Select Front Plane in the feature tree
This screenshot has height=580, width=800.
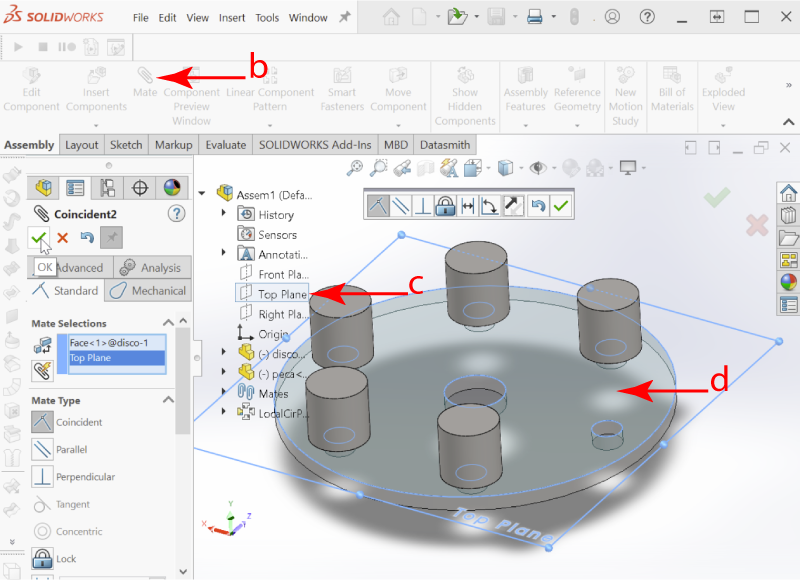coord(273,274)
